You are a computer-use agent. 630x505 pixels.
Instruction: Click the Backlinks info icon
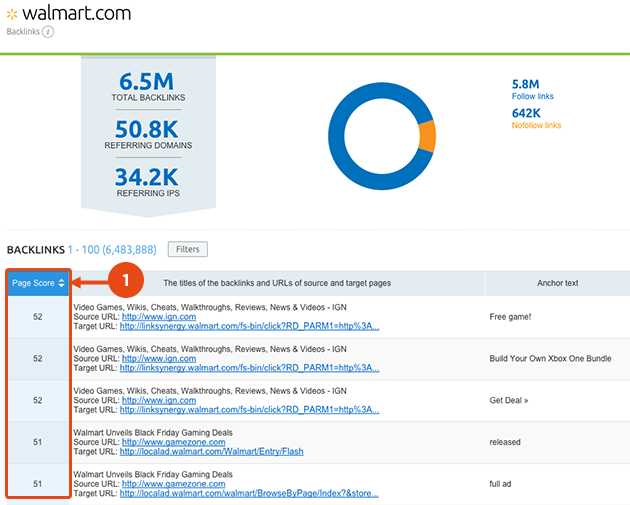coord(48,32)
